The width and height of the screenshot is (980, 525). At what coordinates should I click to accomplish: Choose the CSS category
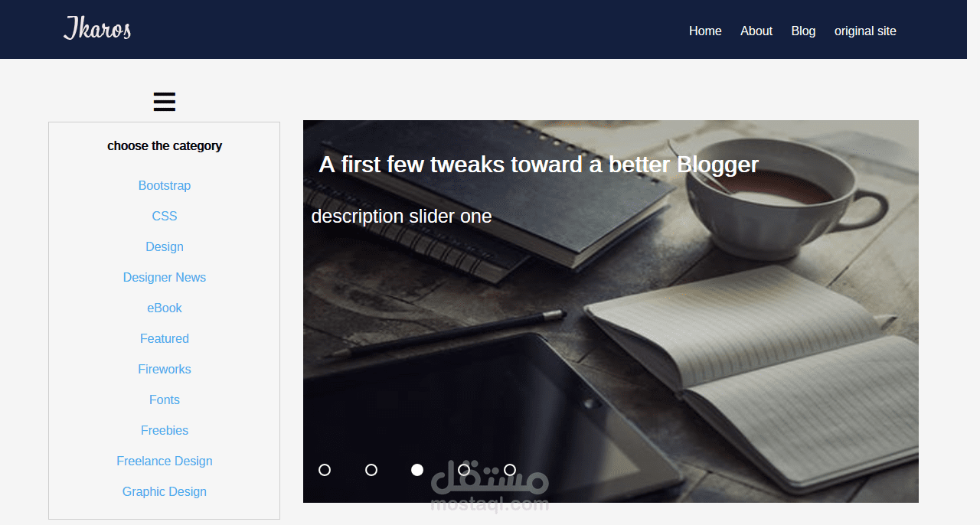[x=165, y=217]
